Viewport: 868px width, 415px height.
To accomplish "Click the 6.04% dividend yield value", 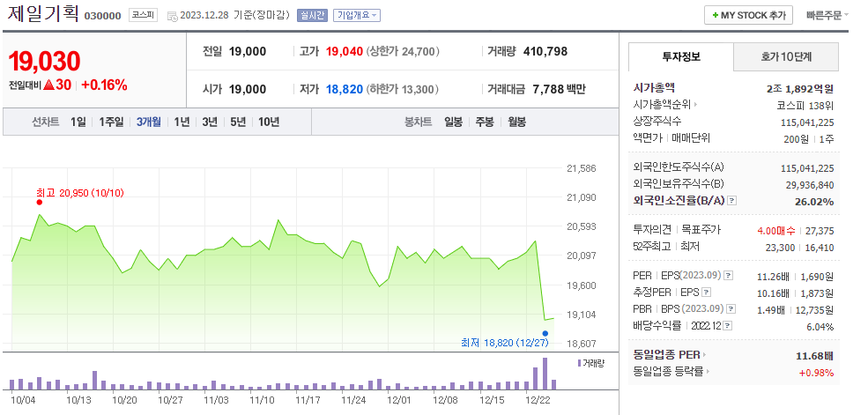I will tap(820, 327).
